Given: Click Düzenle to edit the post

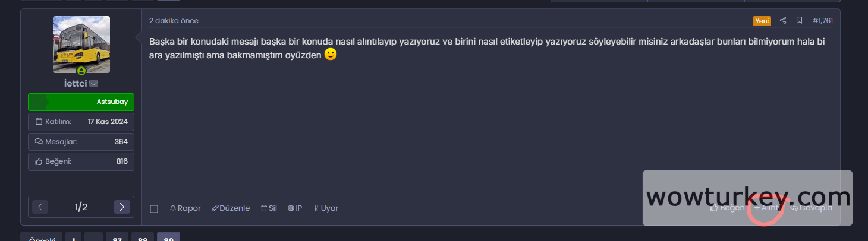Looking at the screenshot, I should point(231,208).
